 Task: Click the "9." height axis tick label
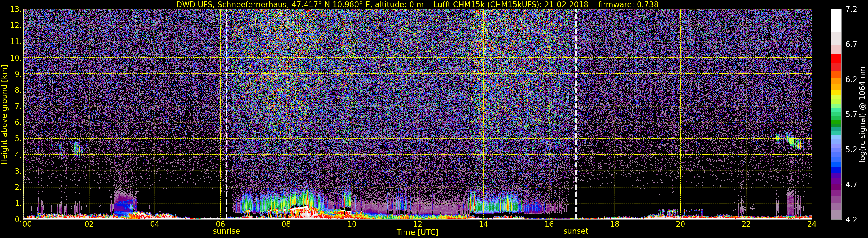(18, 74)
